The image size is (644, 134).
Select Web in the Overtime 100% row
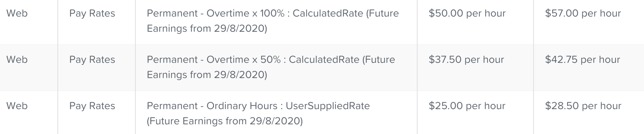coord(17,13)
